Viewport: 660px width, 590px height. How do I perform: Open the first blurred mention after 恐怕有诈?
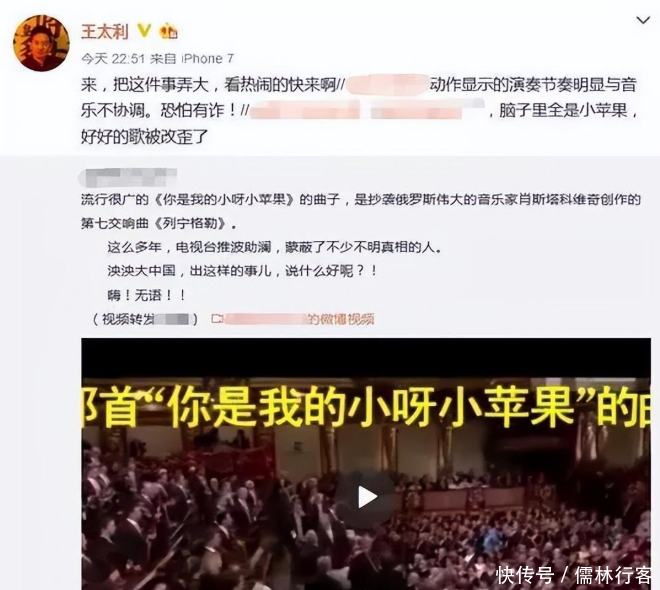pos(305,109)
